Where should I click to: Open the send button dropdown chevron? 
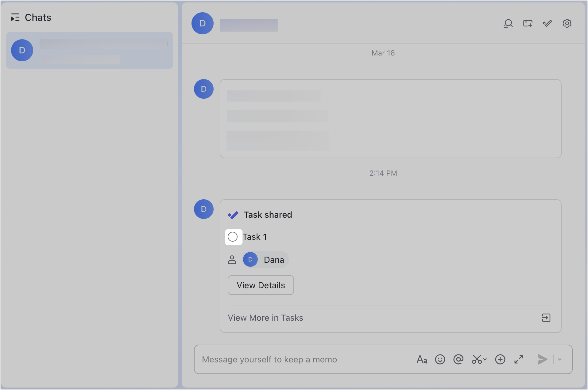coord(560,359)
